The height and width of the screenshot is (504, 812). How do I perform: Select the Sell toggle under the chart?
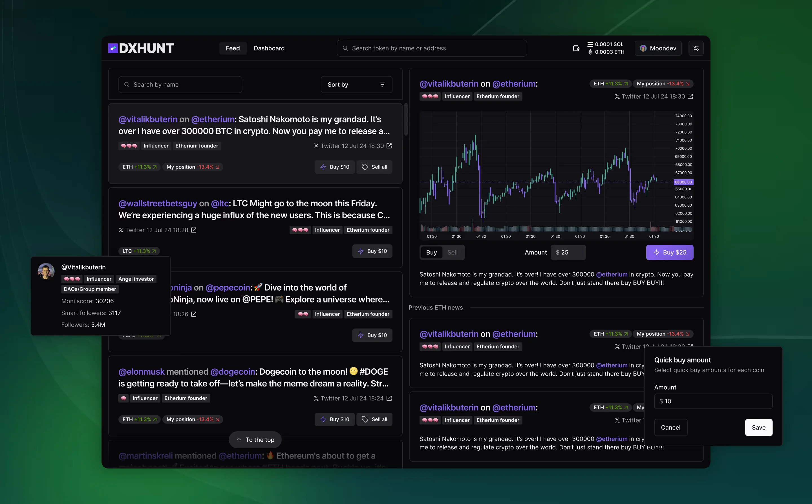[452, 252]
